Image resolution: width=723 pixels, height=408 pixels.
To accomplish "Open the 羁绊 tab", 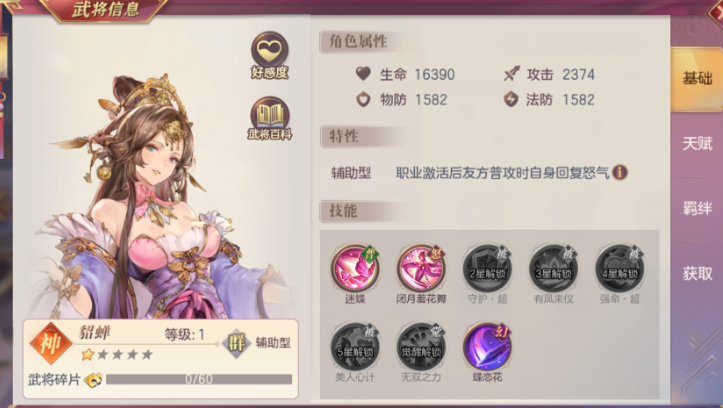I will tap(697, 208).
